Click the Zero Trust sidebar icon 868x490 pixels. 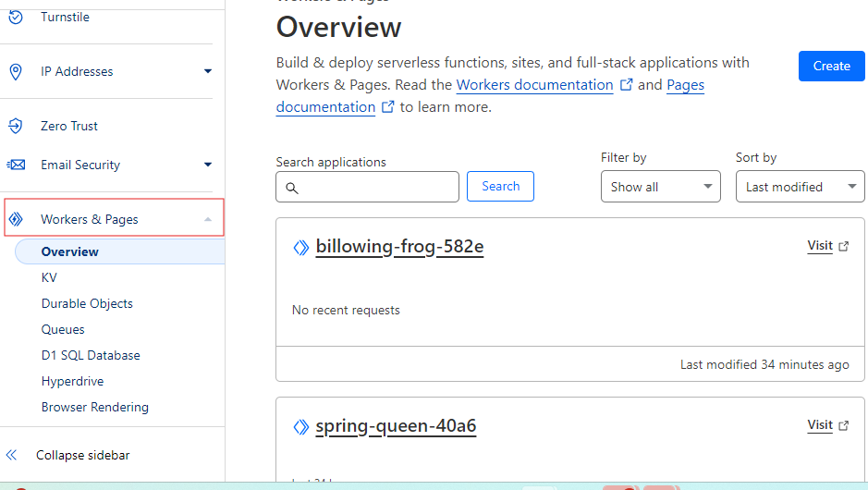pos(15,126)
